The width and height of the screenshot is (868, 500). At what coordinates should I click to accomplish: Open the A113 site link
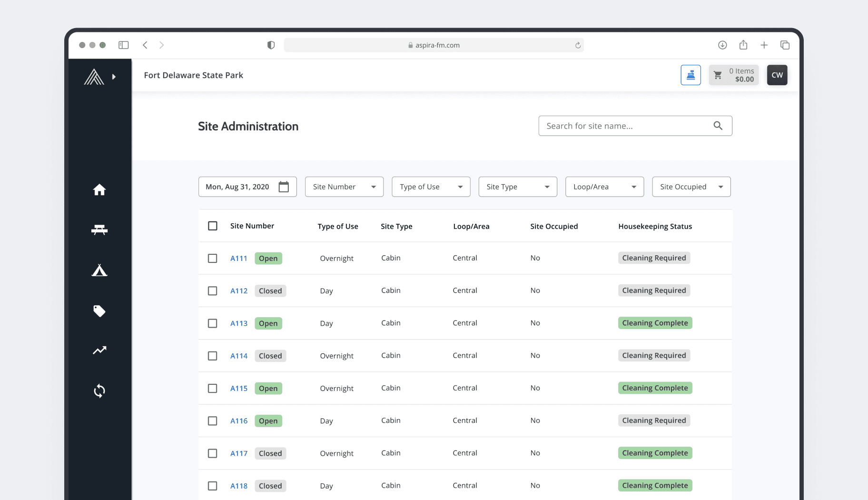tap(239, 323)
